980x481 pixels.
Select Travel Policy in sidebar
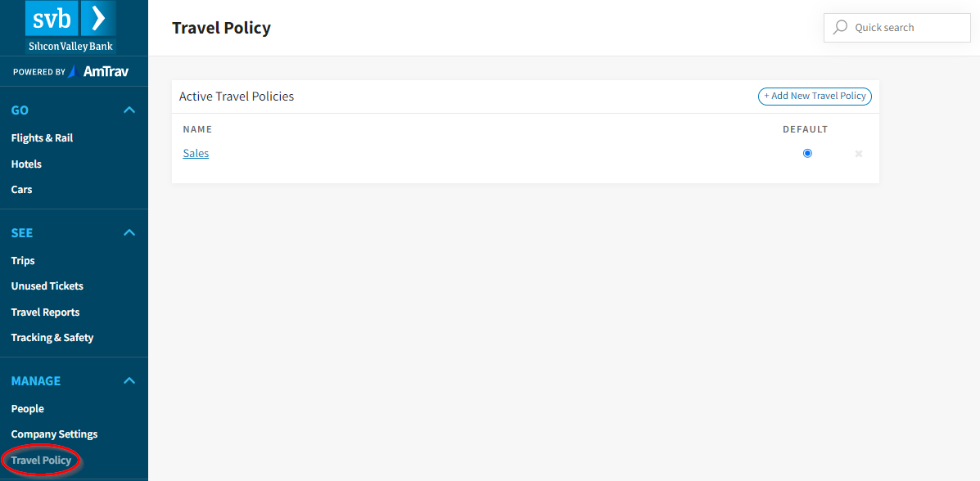[x=41, y=461]
